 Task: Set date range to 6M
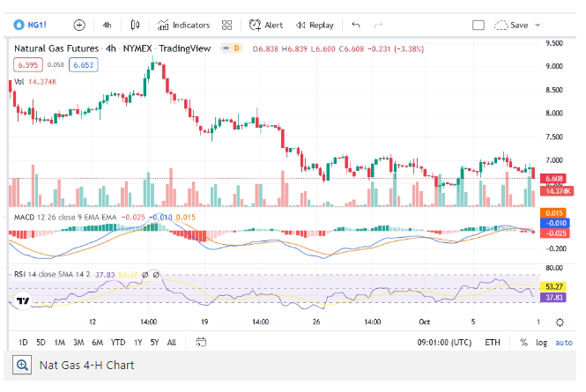point(98,343)
